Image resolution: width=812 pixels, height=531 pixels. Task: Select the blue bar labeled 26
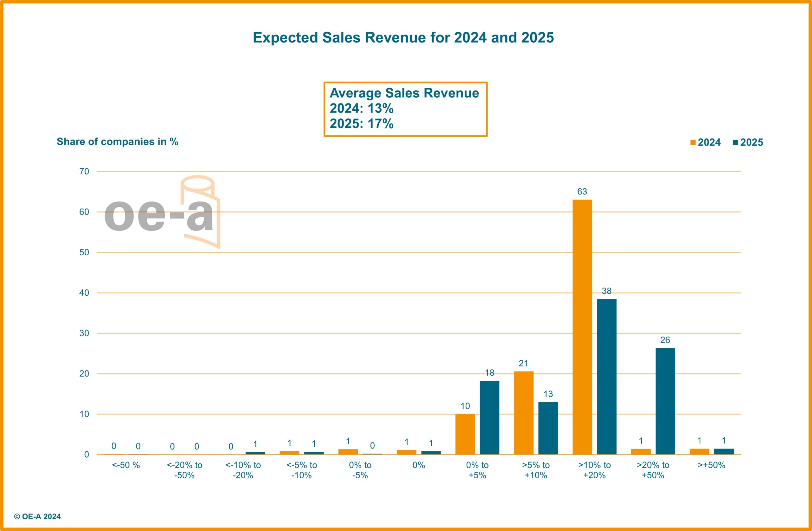665,401
